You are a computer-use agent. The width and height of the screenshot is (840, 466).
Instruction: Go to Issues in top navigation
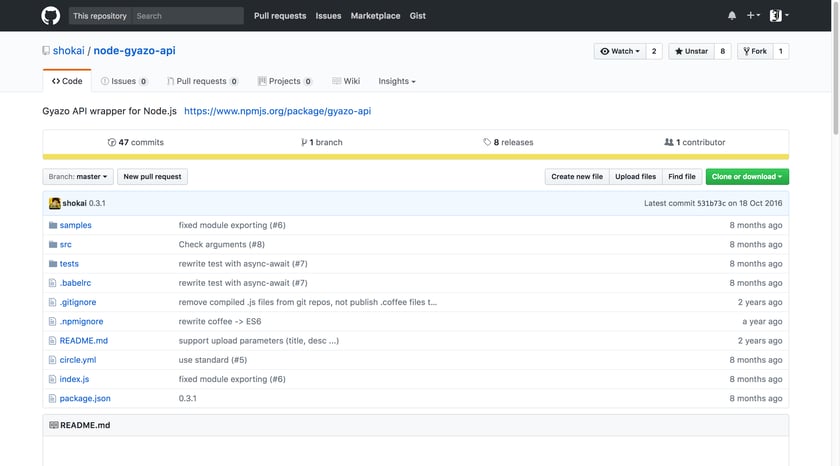click(x=328, y=16)
